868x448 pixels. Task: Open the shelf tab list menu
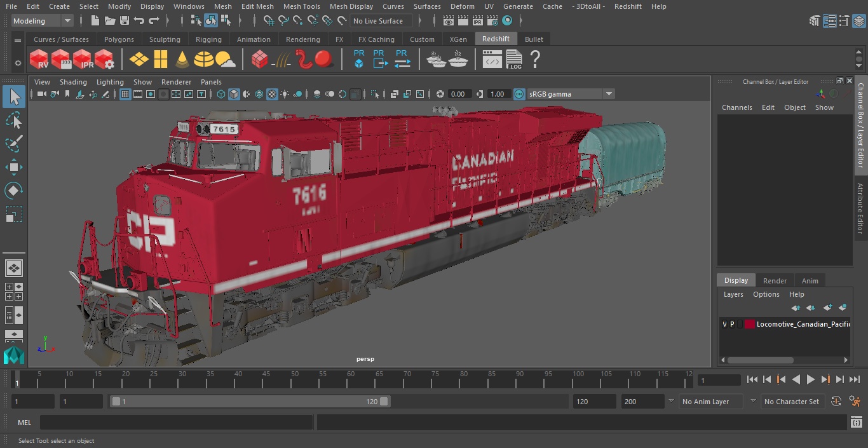pos(18,39)
